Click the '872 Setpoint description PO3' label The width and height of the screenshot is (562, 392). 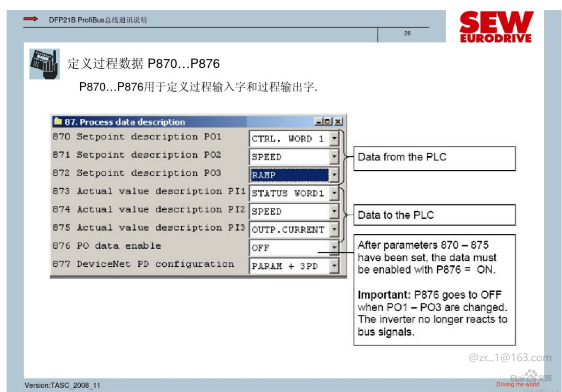pos(137,173)
